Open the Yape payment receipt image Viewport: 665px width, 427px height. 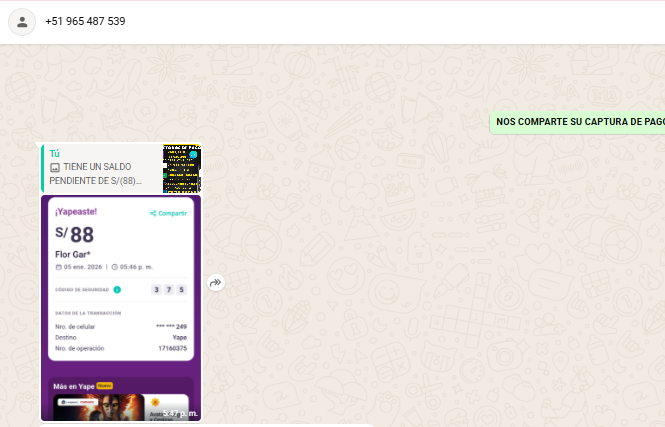coord(120,300)
